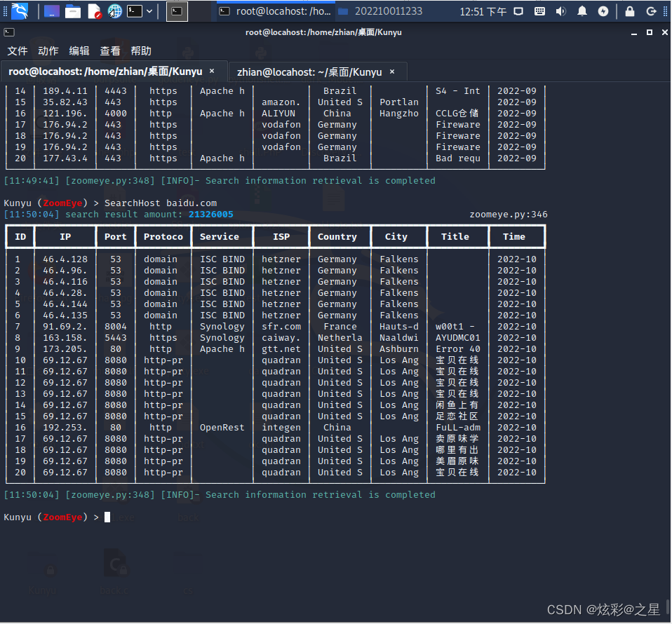Image resolution: width=672 pixels, height=624 pixels.
Task: Click the active terminal workspace button
Action: click(x=177, y=11)
